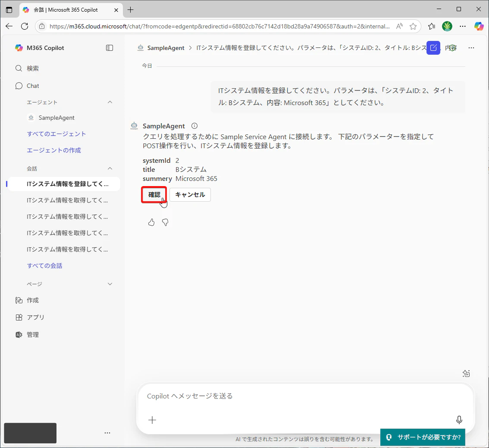
Task: Click the microphone voice input icon
Action: (x=459, y=420)
